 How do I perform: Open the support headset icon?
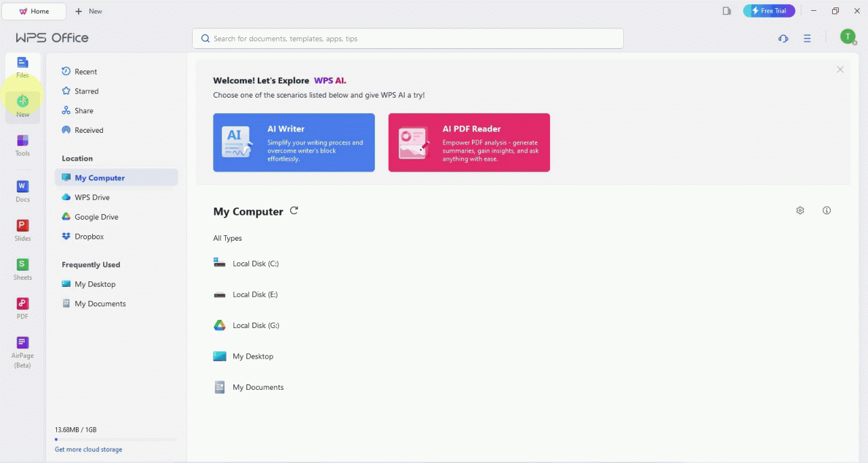[x=783, y=39]
